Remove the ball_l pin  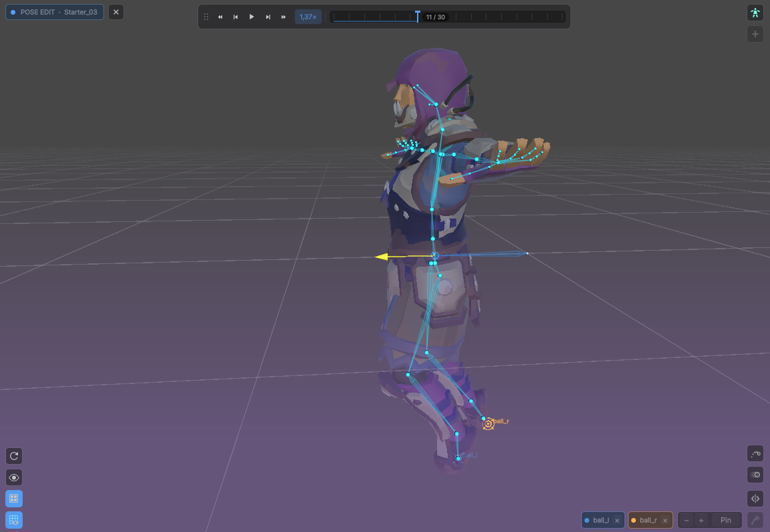click(617, 521)
